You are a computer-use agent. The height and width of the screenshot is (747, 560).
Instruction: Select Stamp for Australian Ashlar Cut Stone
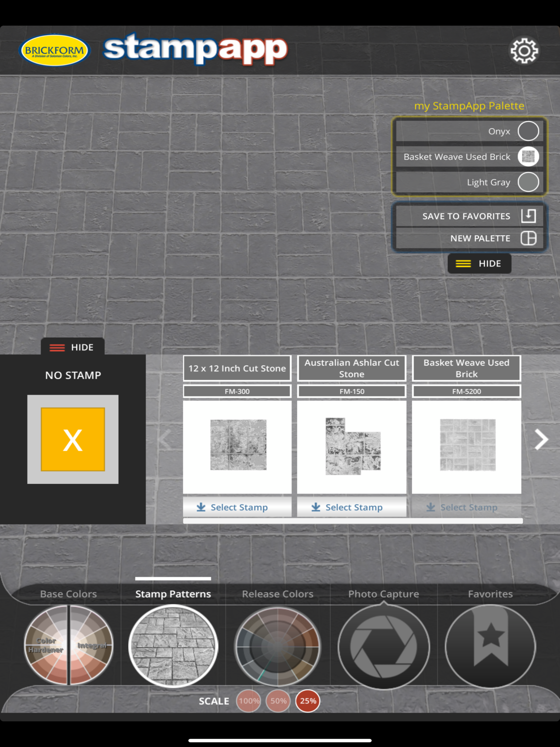pos(352,507)
